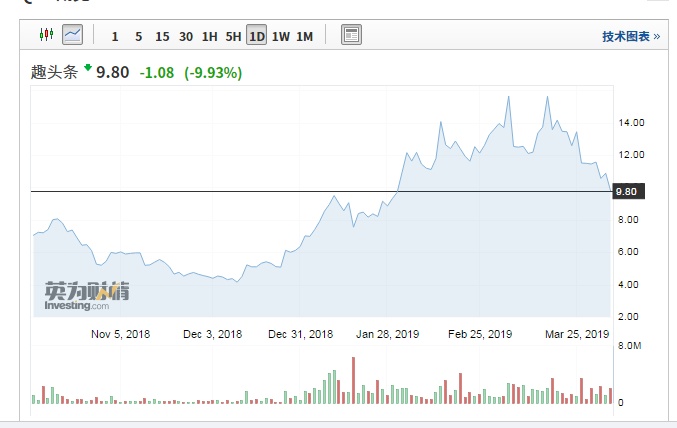Choose the 30 minute interval
This screenshot has height=428, width=677.
[186, 37]
